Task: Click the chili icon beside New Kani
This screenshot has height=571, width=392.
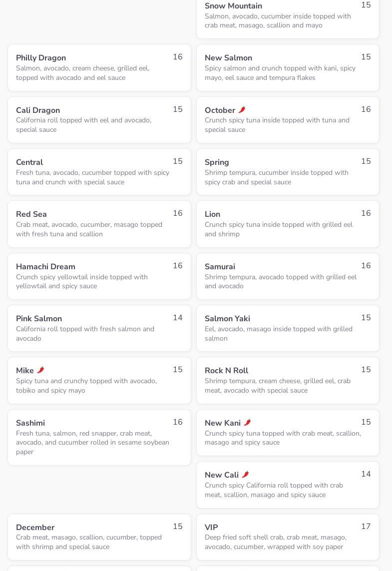Action: [247, 423]
